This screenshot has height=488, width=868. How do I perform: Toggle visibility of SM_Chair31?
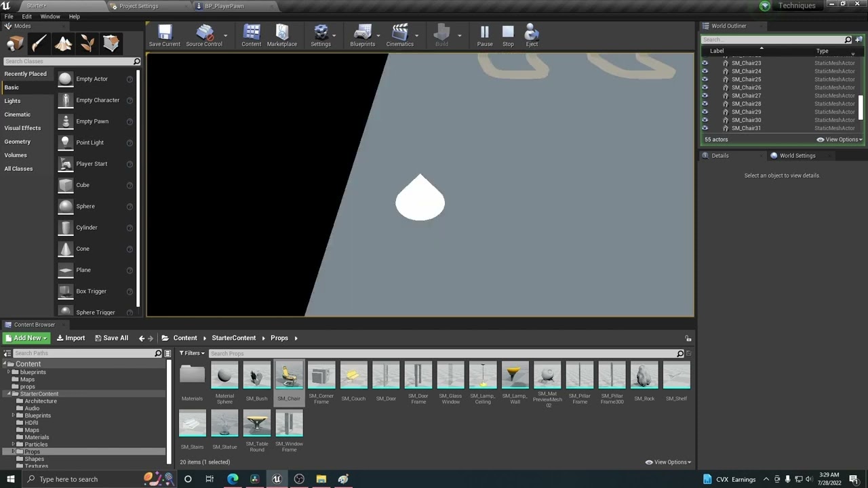705,128
